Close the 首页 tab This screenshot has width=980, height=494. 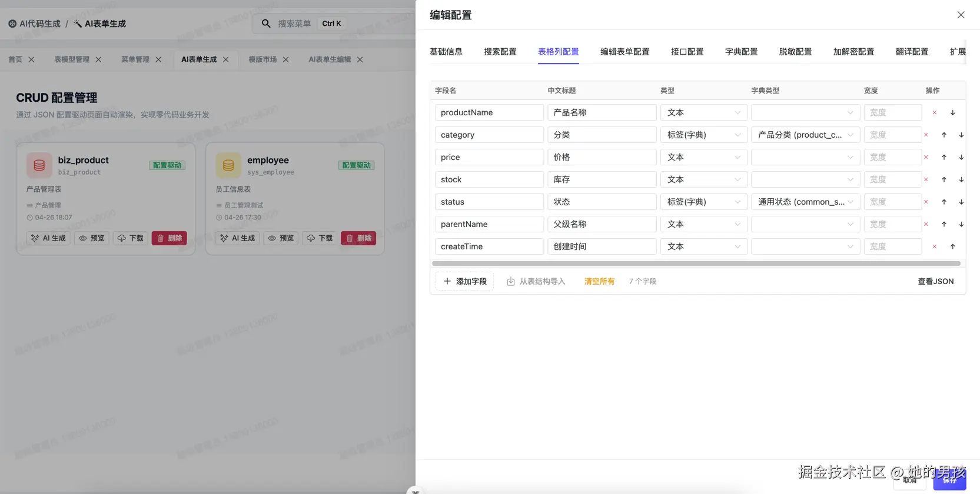click(32, 59)
